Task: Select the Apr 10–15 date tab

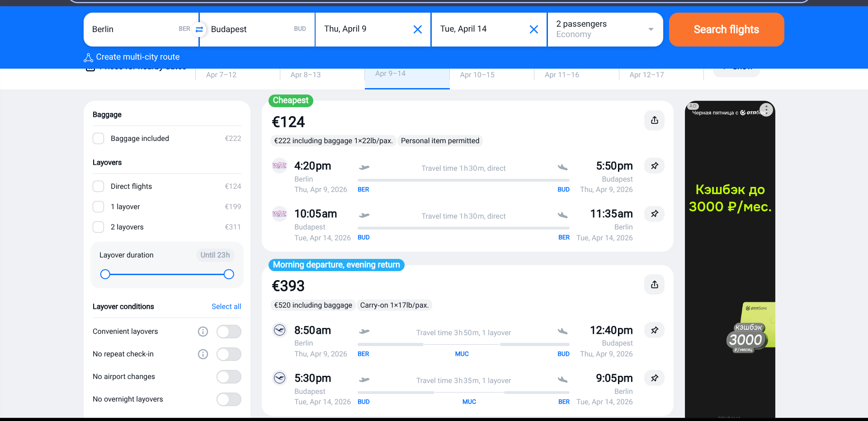Action: 477,75
